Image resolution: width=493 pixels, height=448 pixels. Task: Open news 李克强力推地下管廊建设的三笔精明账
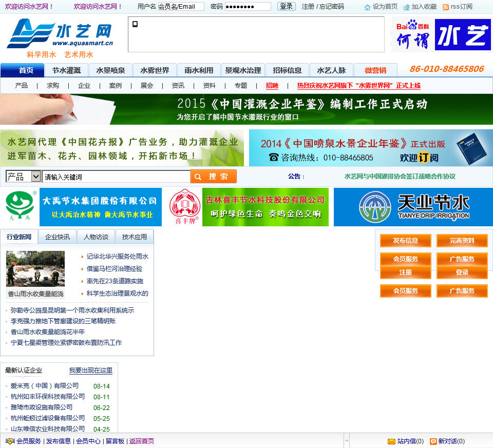click(x=63, y=321)
